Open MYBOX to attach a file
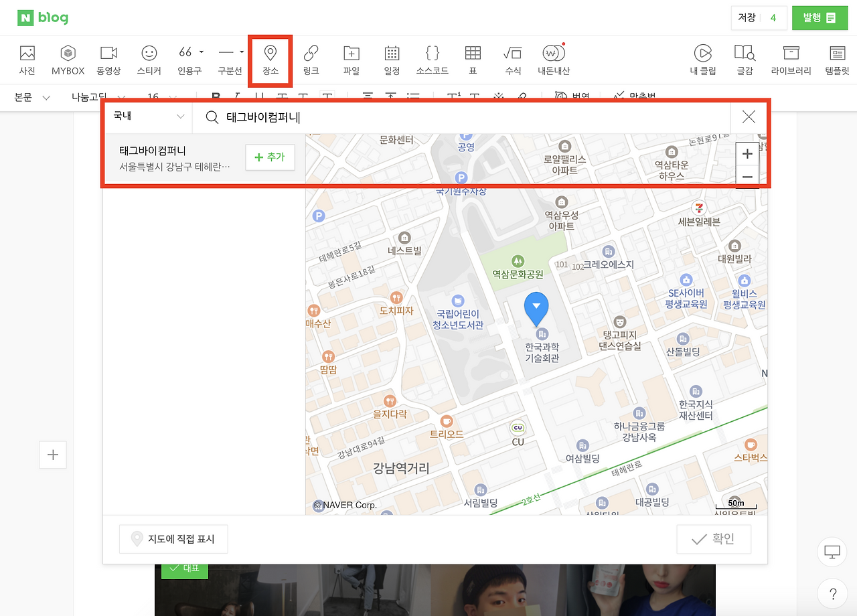Viewport: 857px width, 616px height. (68, 59)
